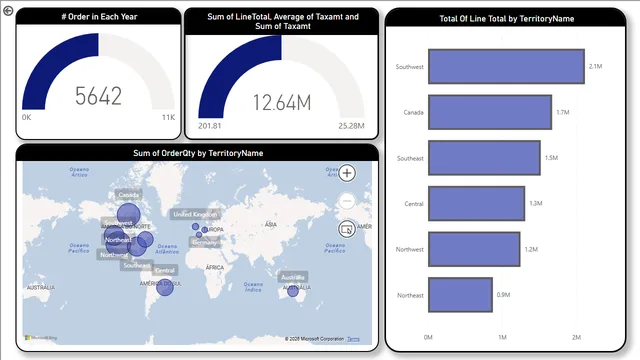The height and width of the screenshot is (360, 640).
Task: Click the Australia bubble on map
Action: 293,291
